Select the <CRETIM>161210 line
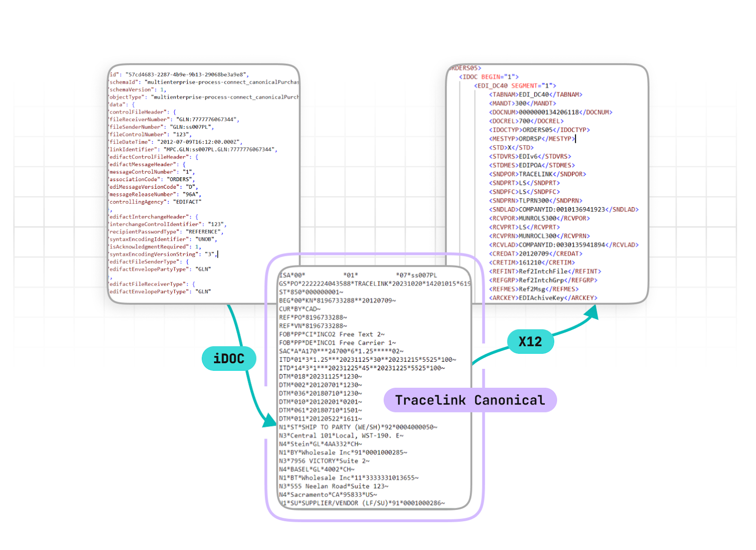 pos(532,262)
